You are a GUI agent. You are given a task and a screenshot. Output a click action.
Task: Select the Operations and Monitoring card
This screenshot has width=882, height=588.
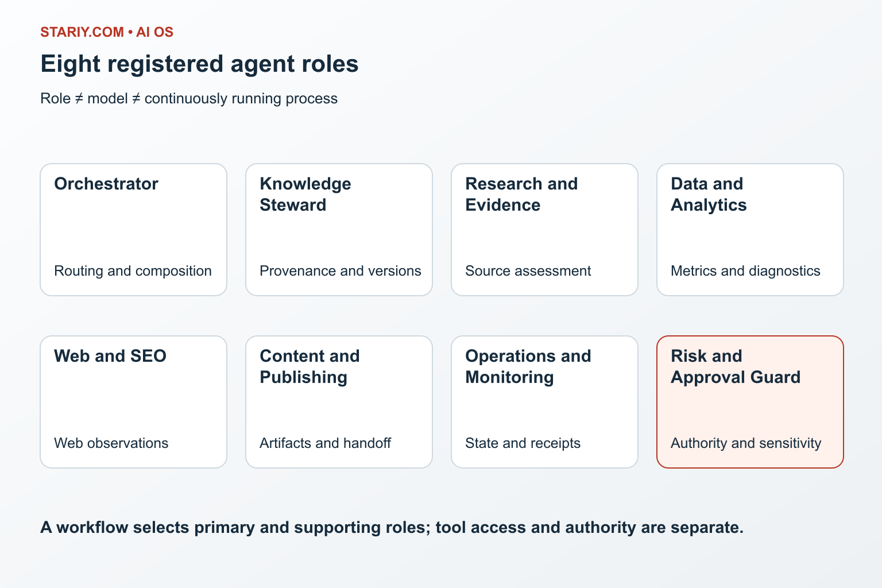(544, 402)
